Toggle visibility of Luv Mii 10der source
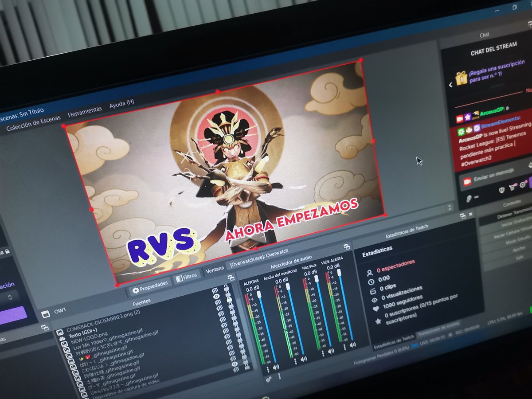This screenshot has width=532, height=399. tap(219, 309)
